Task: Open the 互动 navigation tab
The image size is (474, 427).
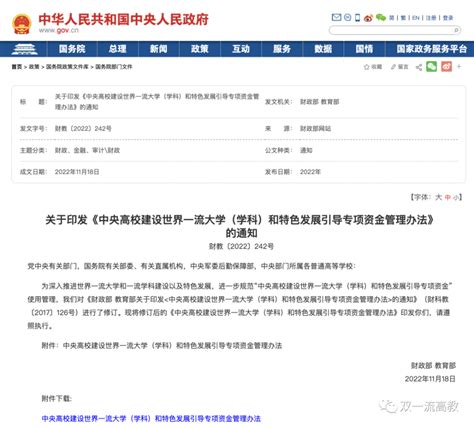Action: click(x=241, y=49)
